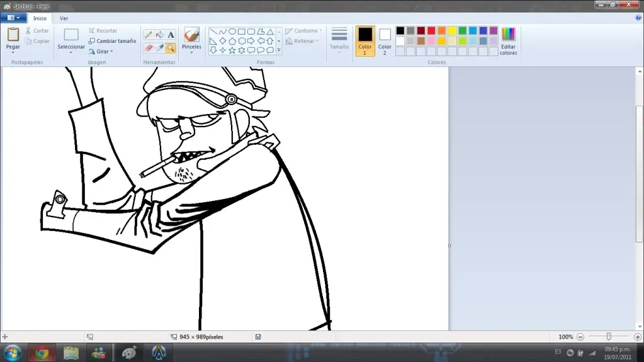Click the zoom in plus button
644x362 pixels.
[638, 337]
